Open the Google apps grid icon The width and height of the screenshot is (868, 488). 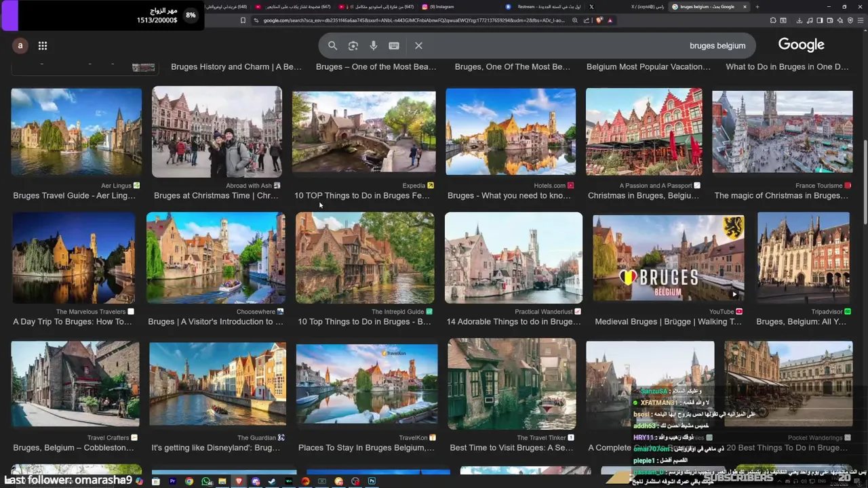[43, 45]
